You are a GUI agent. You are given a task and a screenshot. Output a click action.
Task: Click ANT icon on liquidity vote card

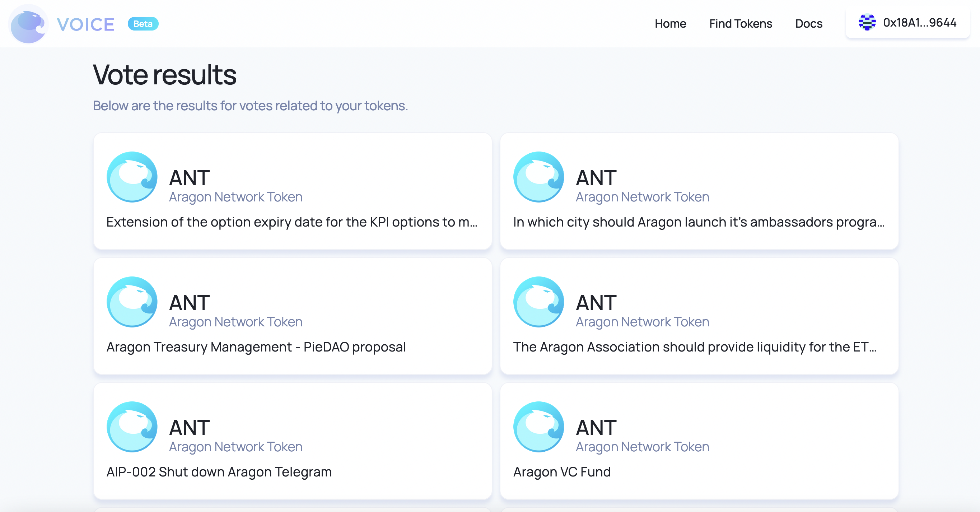click(x=539, y=302)
